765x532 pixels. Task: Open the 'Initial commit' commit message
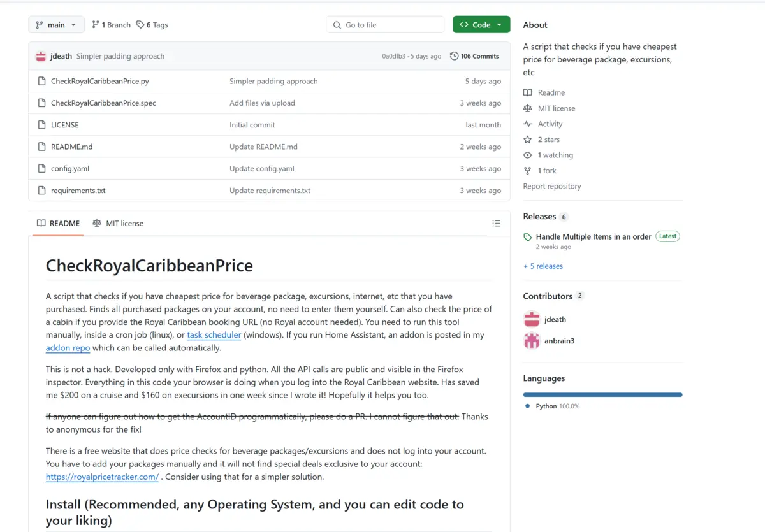pyautogui.click(x=252, y=125)
